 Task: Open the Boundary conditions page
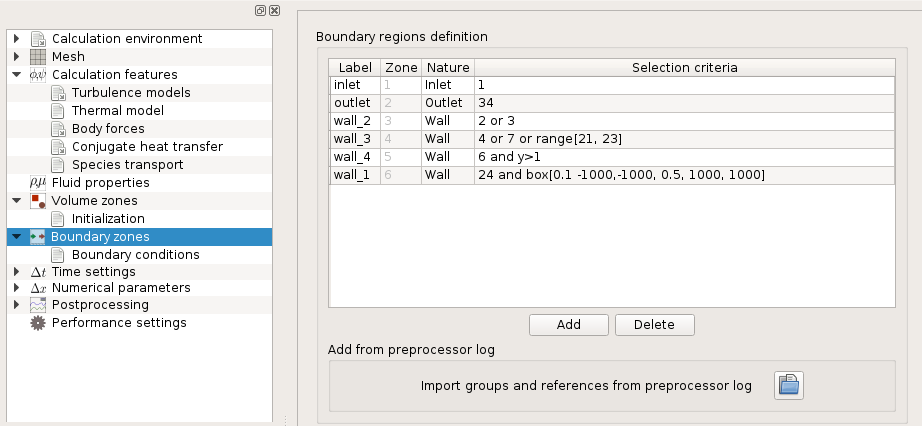pyautogui.click(x=136, y=255)
